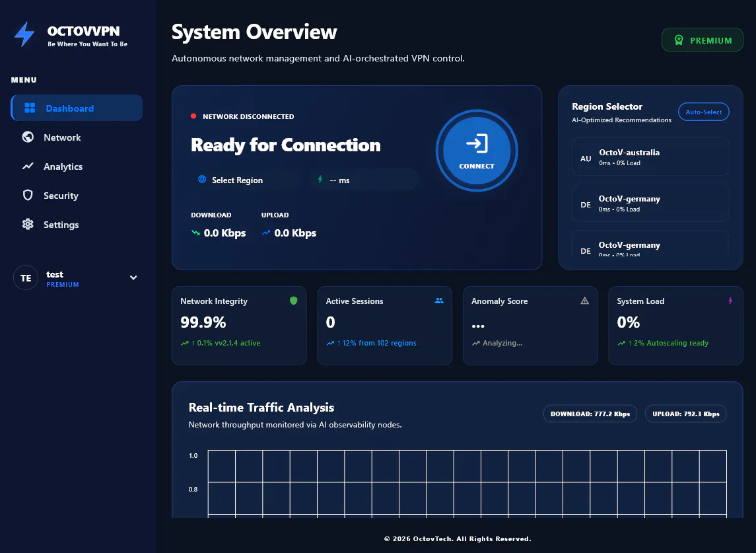
Task: Expand the test user account chevron
Action: [133, 277]
